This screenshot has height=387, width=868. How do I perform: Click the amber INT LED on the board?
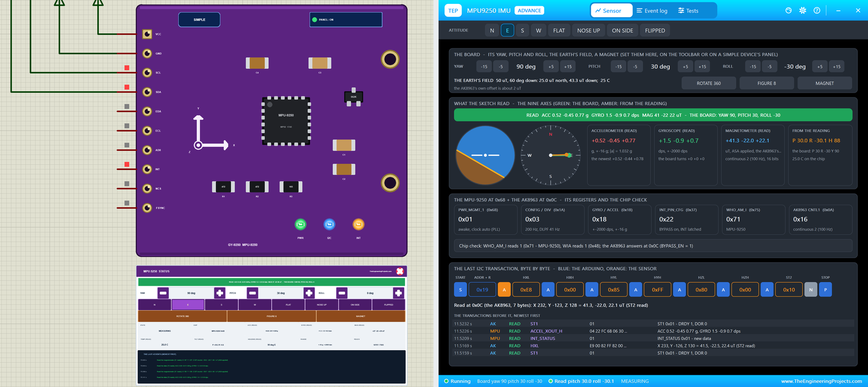point(358,224)
